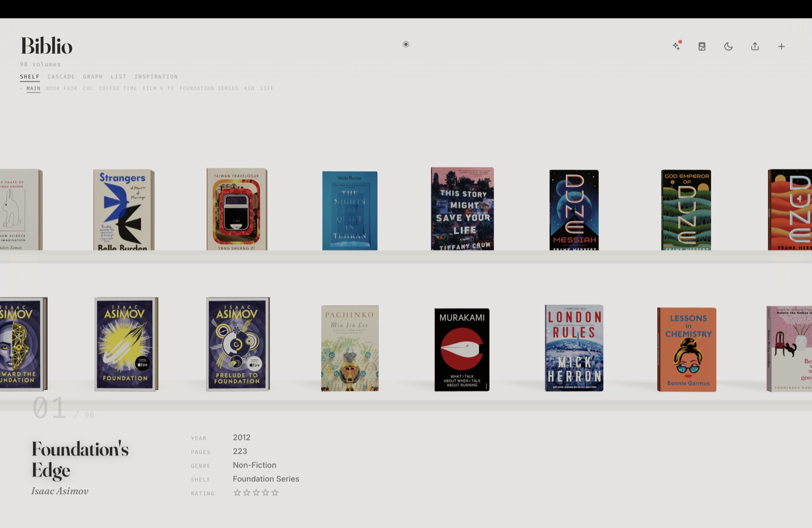812x528 pixels.
Task: Switch to the CASCADE view tab
Action: coord(61,77)
